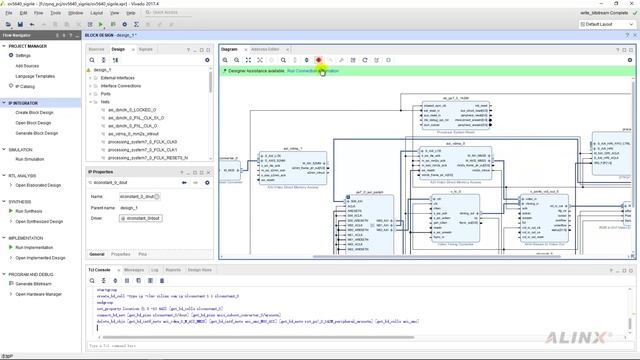This screenshot has height=360, width=640.
Task: Click the Tcl Console clear trash icon
Action: coord(162,281)
